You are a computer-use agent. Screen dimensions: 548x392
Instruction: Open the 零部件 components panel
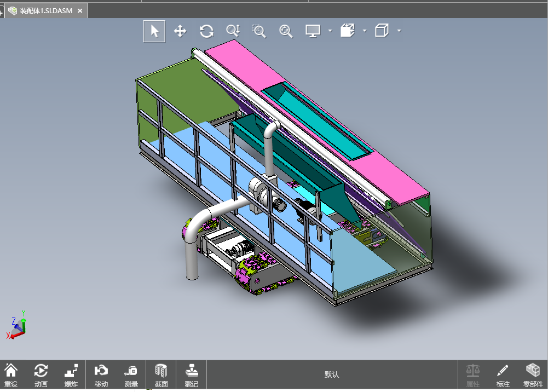tap(533, 375)
